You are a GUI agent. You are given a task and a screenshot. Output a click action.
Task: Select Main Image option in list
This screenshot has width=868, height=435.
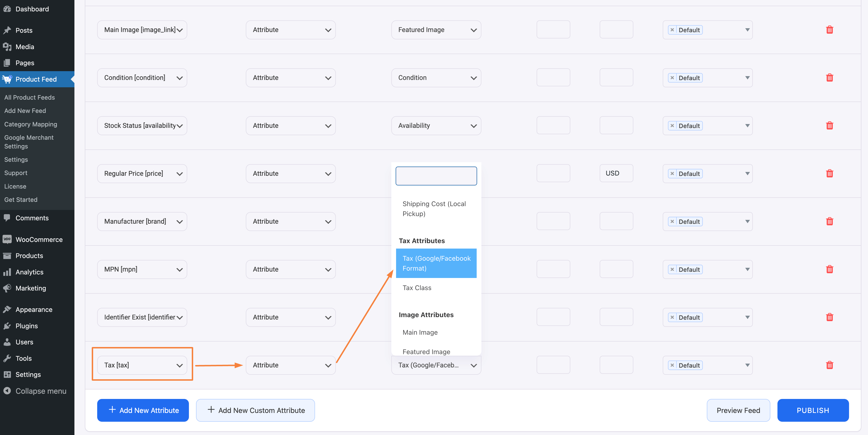pos(436,332)
